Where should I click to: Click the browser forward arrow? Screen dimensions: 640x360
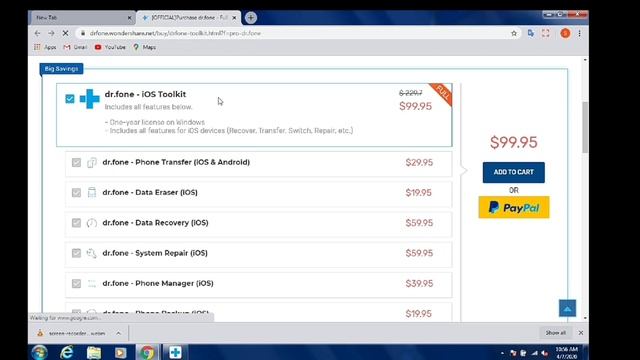click(x=51, y=33)
